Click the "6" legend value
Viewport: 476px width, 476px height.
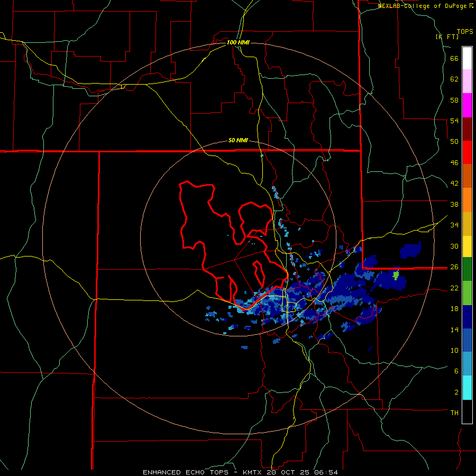[456, 371]
